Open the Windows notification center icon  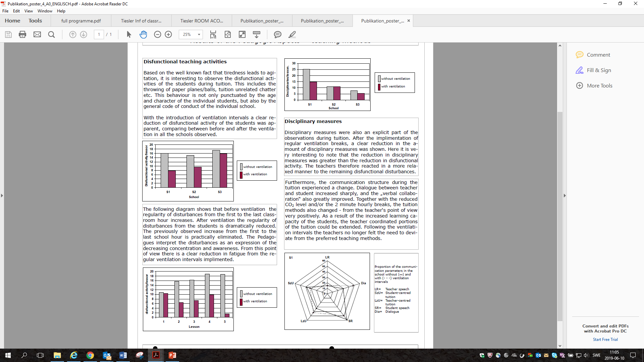[633, 355]
